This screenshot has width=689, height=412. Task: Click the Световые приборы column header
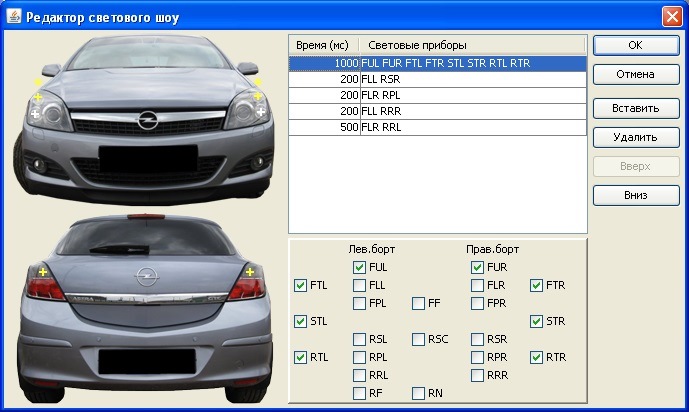point(472,45)
